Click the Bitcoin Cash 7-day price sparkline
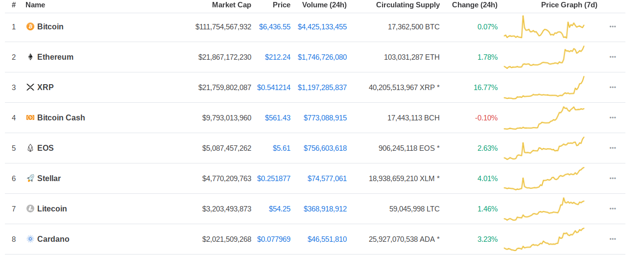This screenshot has width=644, height=255. pyautogui.click(x=544, y=118)
